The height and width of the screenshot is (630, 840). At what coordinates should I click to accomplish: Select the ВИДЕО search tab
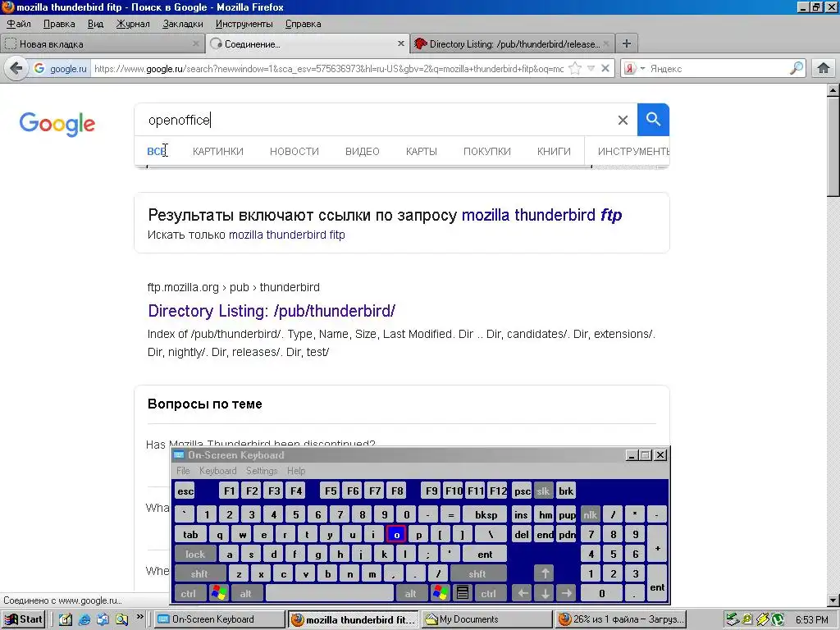pyautogui.click(x=362, y=152)
